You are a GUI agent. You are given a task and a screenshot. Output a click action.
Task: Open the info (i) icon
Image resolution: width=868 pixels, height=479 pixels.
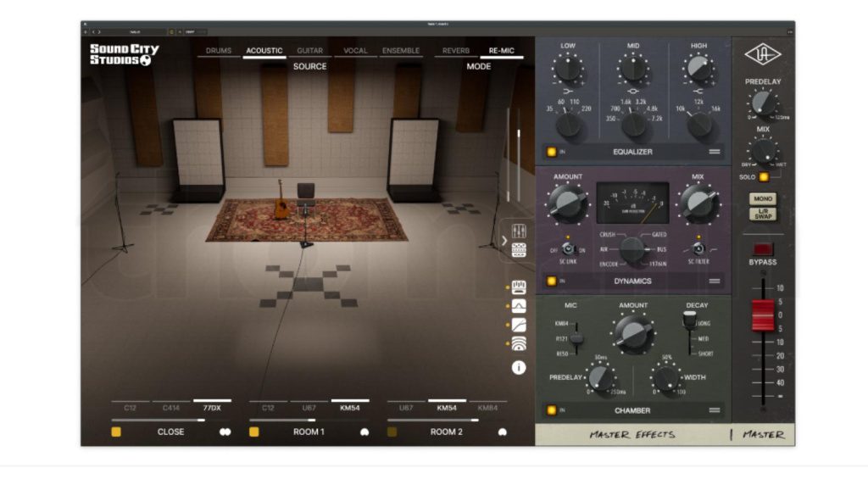click(x=519, y=368)
